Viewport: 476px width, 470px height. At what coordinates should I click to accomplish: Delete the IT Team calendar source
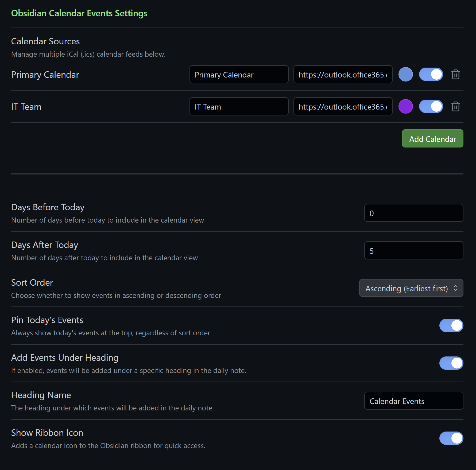[455, 107]
